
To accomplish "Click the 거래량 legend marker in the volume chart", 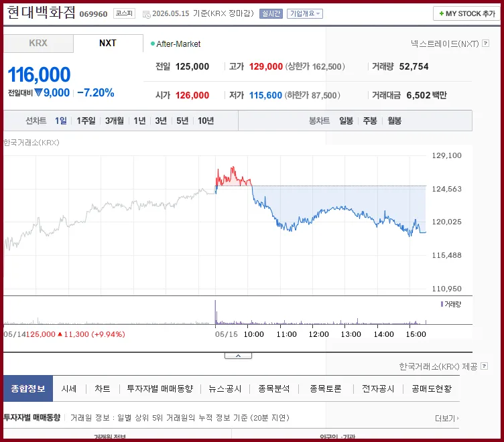I will 442,304.
